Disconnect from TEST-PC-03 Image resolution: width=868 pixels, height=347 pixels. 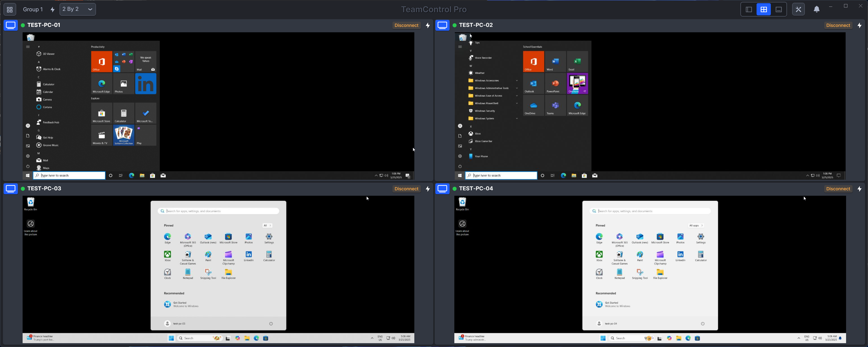406,189
